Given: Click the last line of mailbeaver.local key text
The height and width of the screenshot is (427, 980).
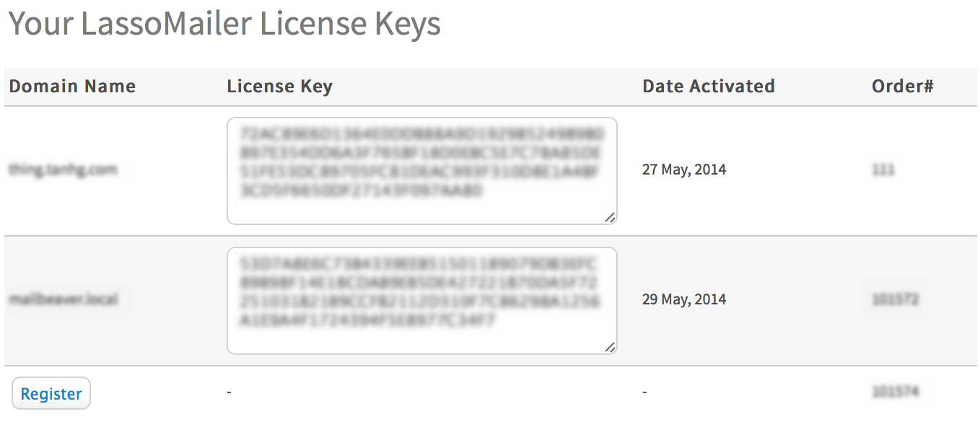Looking at the screenshot, I should click(x=368, y=320).
